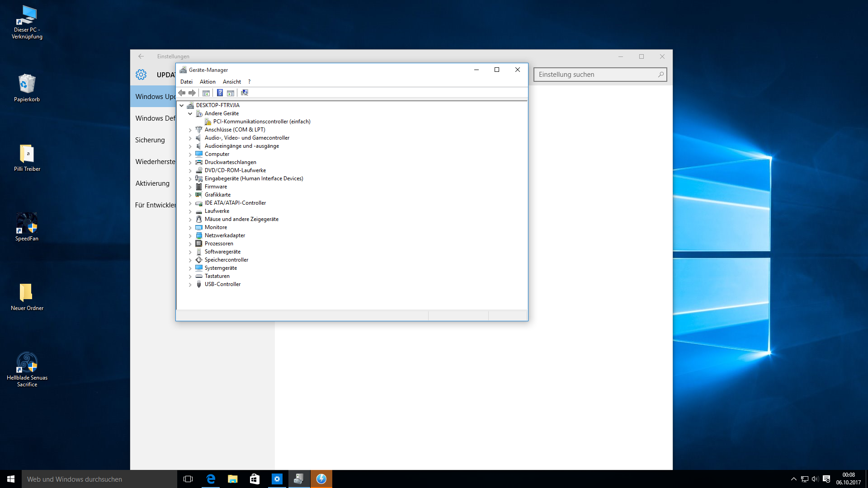868x488 pixels.
Task: Click the forward arrow in Geräte-Manager toolbar
Action: tap(192, 93)
